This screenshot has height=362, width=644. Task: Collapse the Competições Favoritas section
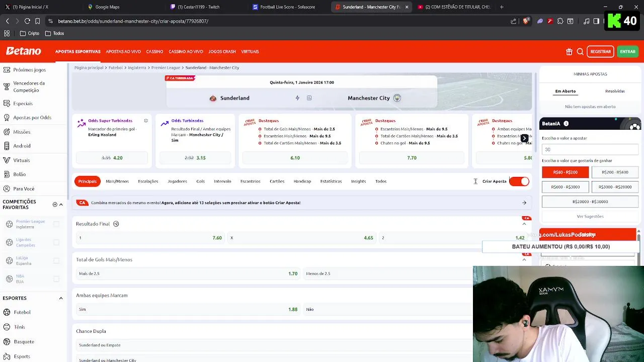(x=61, y=205)
